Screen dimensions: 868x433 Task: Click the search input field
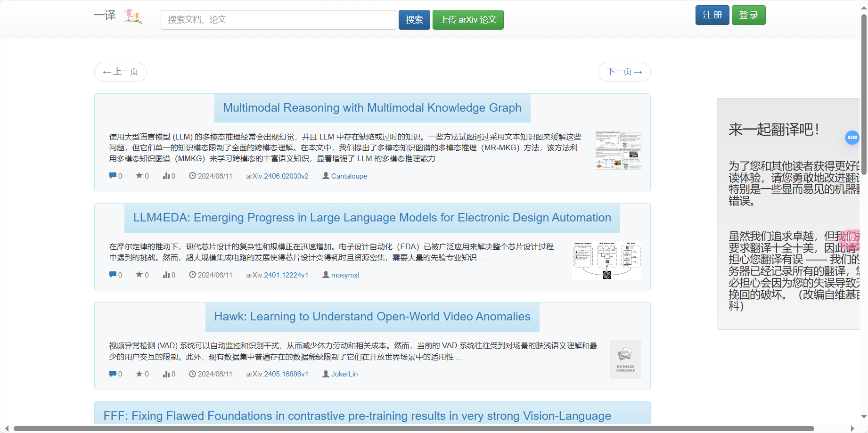point(278,19)
